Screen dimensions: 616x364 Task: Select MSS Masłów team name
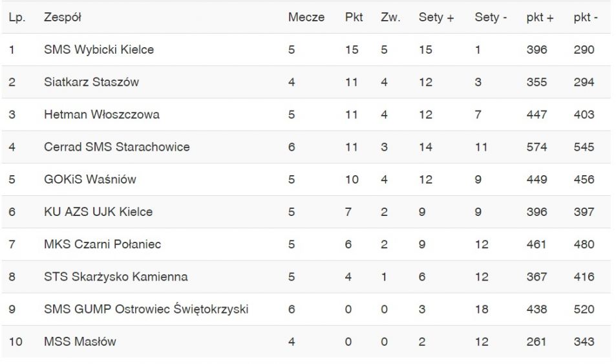point(80,341)
